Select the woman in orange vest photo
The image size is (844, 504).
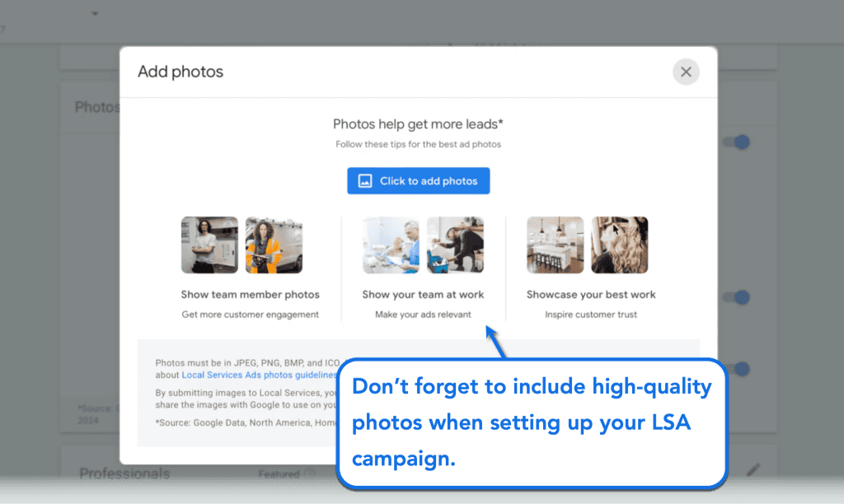(274, 245)
